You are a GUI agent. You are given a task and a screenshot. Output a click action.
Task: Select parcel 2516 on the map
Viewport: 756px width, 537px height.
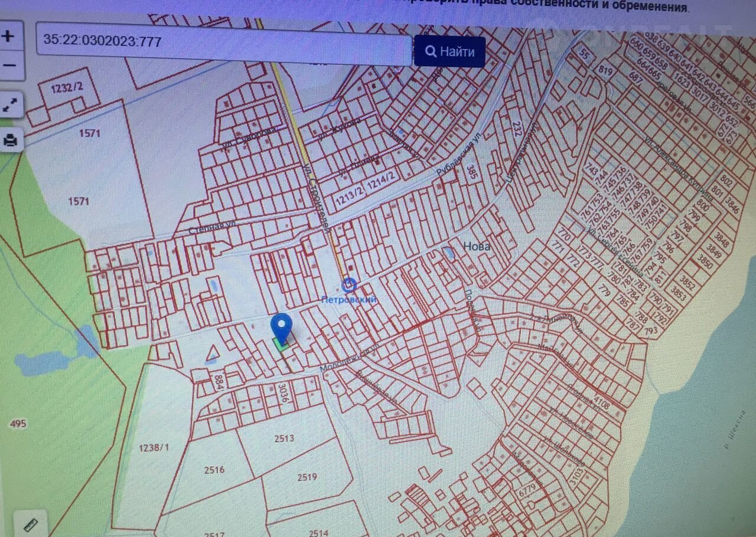214,470
